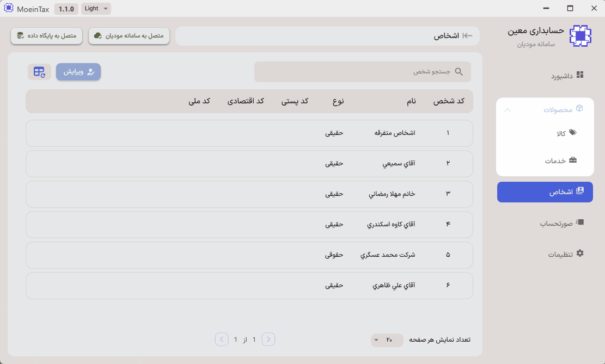Click the person-edit icon on ویرایش
The height and width of the screenshot is (364, 605).
[91, 72]
